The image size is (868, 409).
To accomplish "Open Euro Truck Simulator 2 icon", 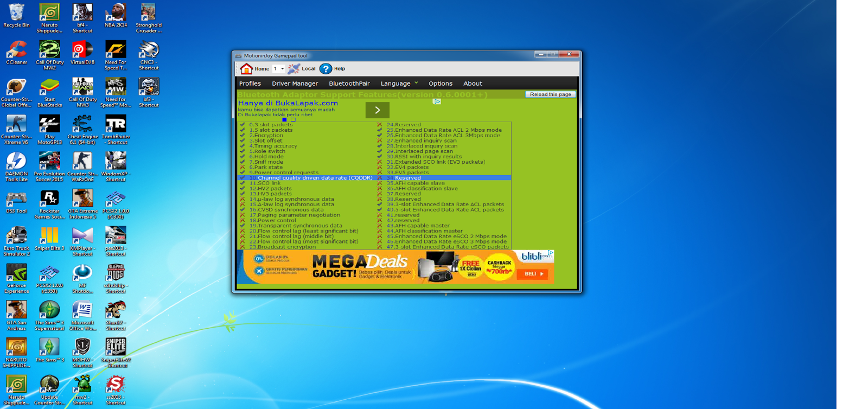I will 16,241.
